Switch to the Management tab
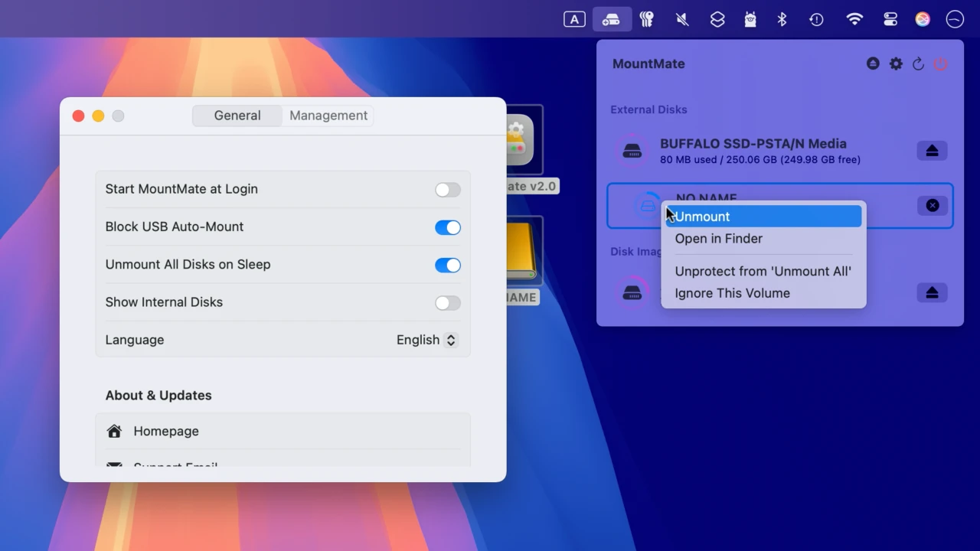Image resolution: width=980 pixels, height=551 pixels. pos(328,116)
